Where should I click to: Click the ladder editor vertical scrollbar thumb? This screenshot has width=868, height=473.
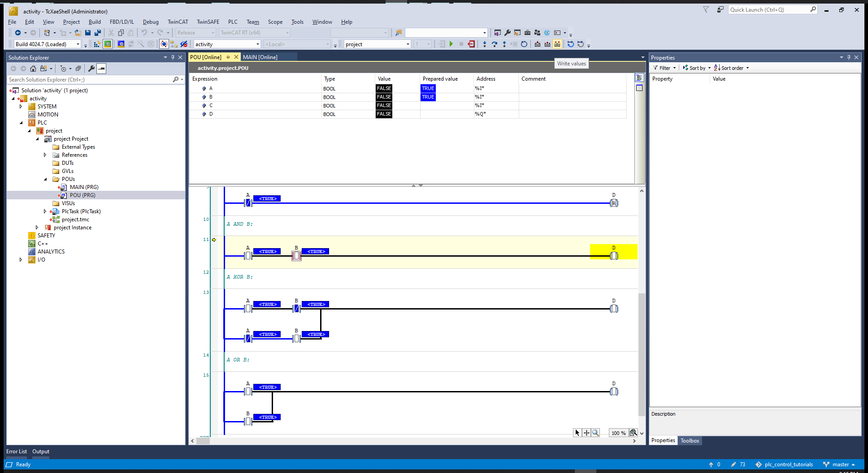click(x=642, y=354)
